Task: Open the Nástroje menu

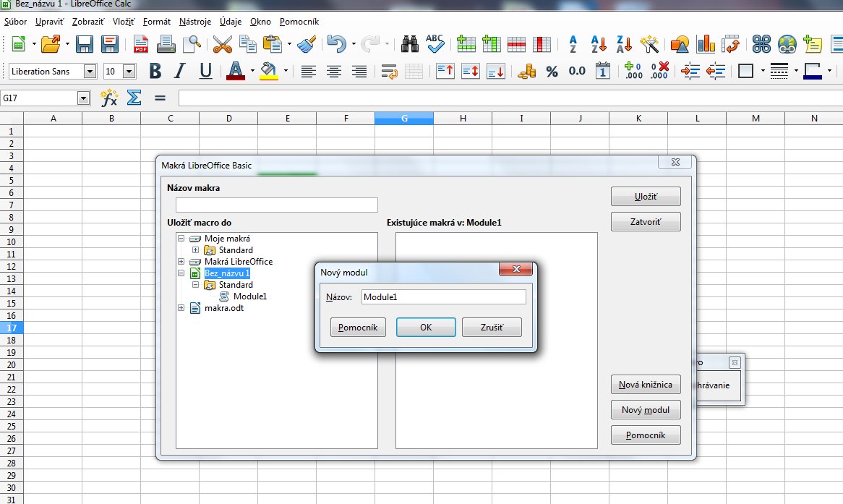Action: click(195, 22)
